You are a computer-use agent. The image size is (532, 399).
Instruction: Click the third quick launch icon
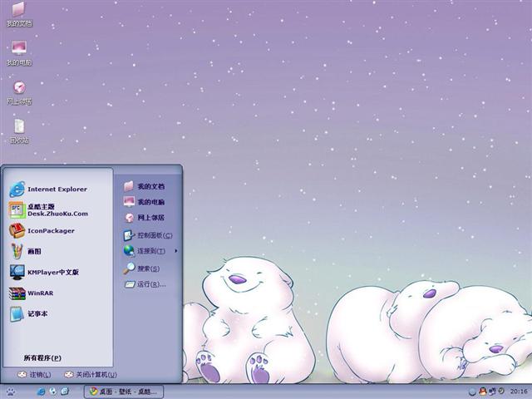(65, 392)
